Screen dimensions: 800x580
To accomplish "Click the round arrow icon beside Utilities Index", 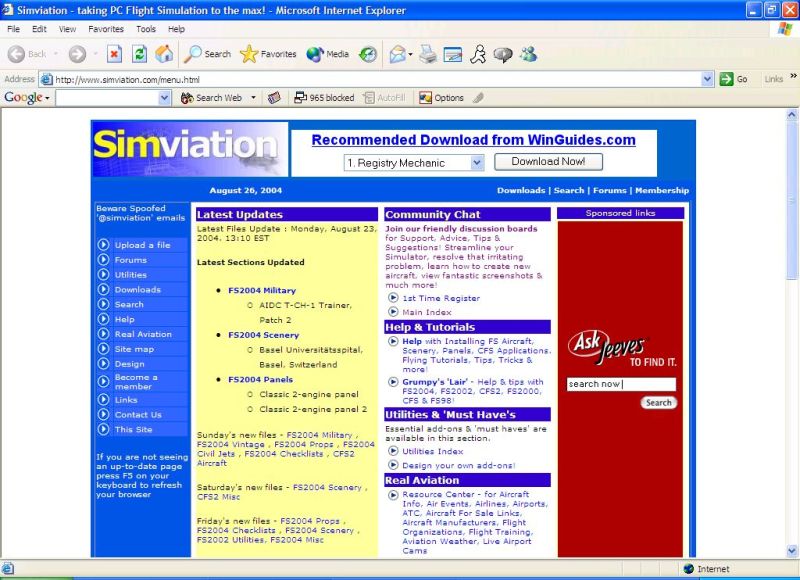I will (x=393, y=451).
